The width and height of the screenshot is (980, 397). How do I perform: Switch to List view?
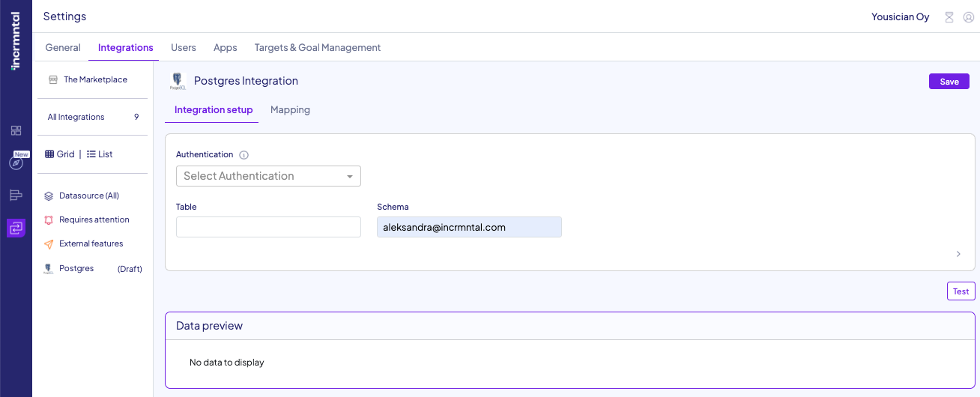100,154
